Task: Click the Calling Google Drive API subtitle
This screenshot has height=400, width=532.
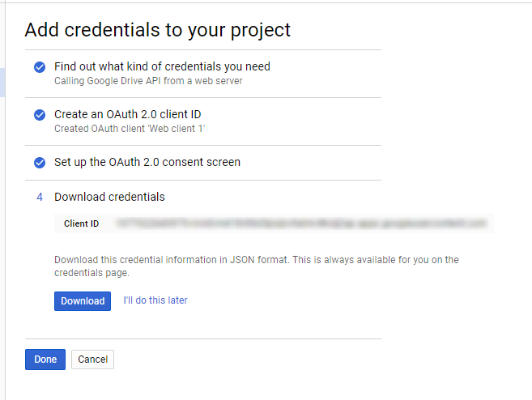Action: coord(148,81)
